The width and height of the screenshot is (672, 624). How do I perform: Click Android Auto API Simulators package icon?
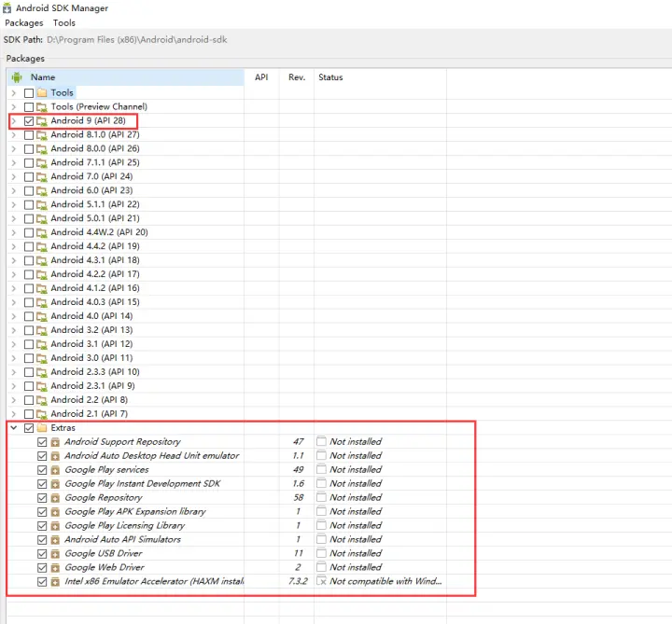[x=55, y=540]
